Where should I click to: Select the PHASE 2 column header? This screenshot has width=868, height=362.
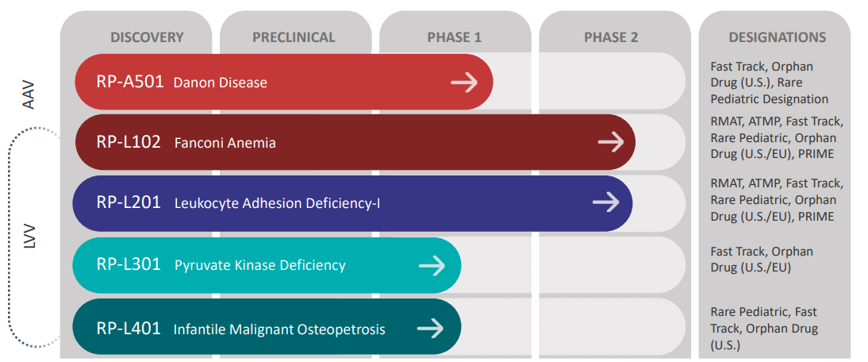pyautogui.click(x=611, y=37)
